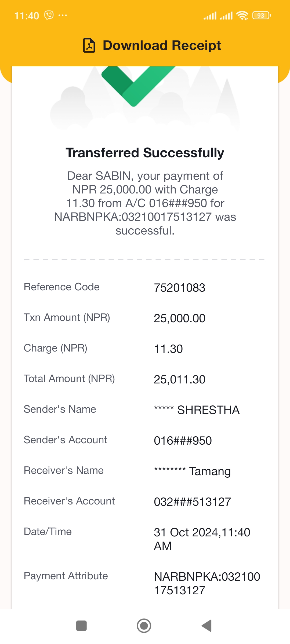Tap the reference code 75201083
Viewport: 290px width, 644px height.
[179, 288]
